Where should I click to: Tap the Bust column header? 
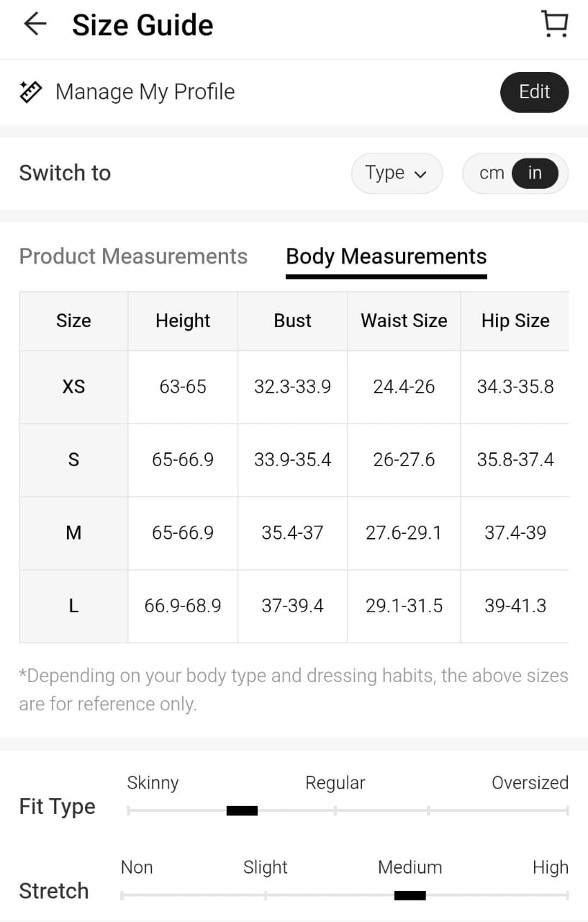292,321
